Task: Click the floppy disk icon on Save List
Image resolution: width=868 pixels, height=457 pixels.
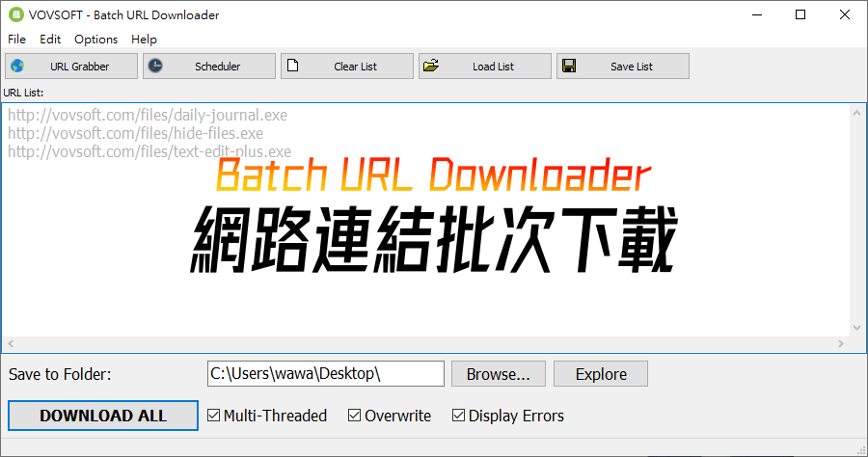Action: pos(569,66)
